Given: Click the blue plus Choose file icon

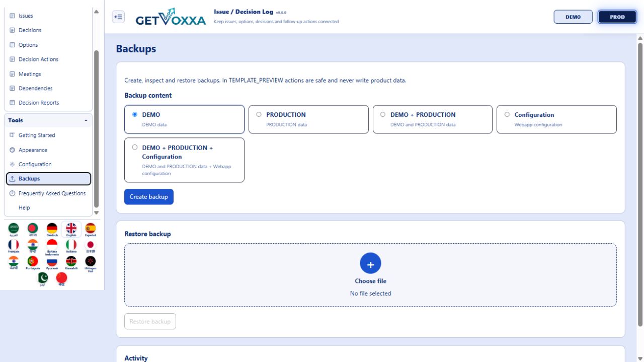Looking at the screenshot, I should (x=370, y=263).
